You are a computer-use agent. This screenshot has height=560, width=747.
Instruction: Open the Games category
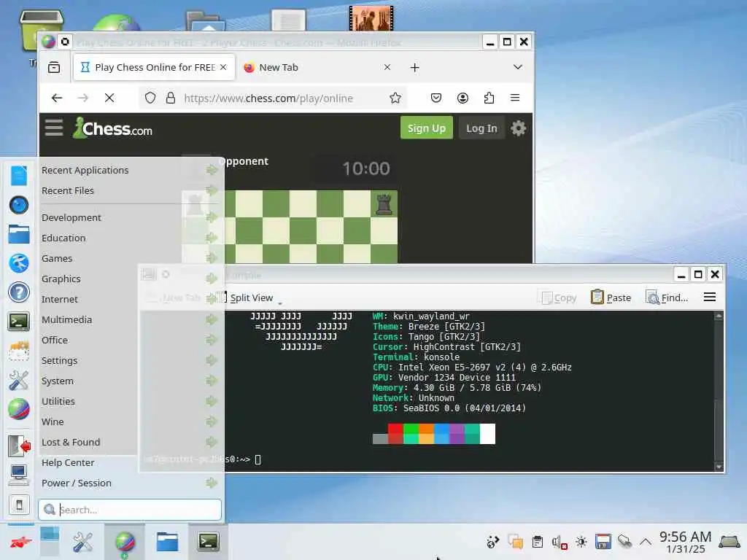click(129, 259)
